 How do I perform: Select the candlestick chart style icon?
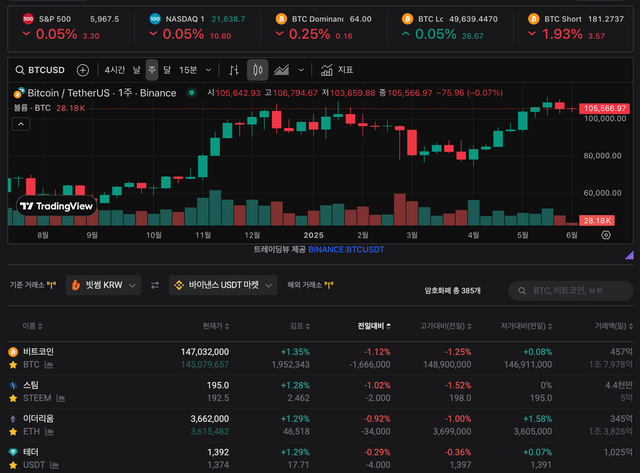click(x=258, y=70)
